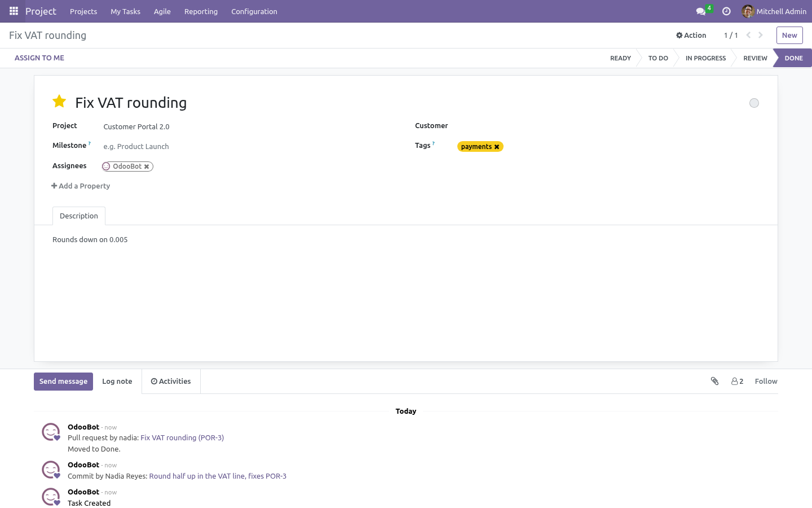This screenshot has width=812, height=508.
Task: Create a New task
Action: 789,35
